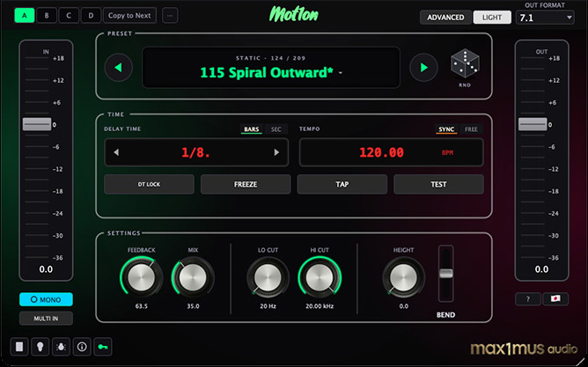This screenshot has height=367, width=588.
Task: Select snapshot slot C
Action: 69,16
